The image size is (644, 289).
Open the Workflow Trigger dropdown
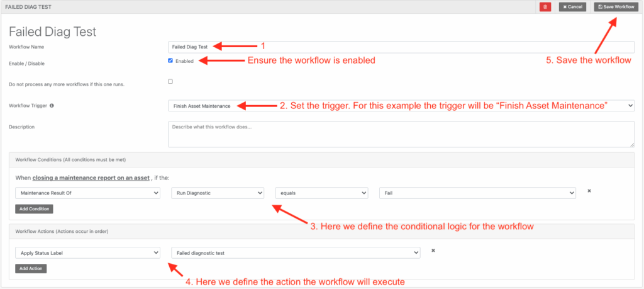pos(401,106)
